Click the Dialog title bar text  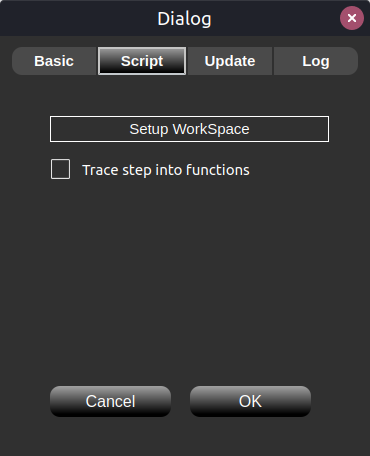point(184,19)
